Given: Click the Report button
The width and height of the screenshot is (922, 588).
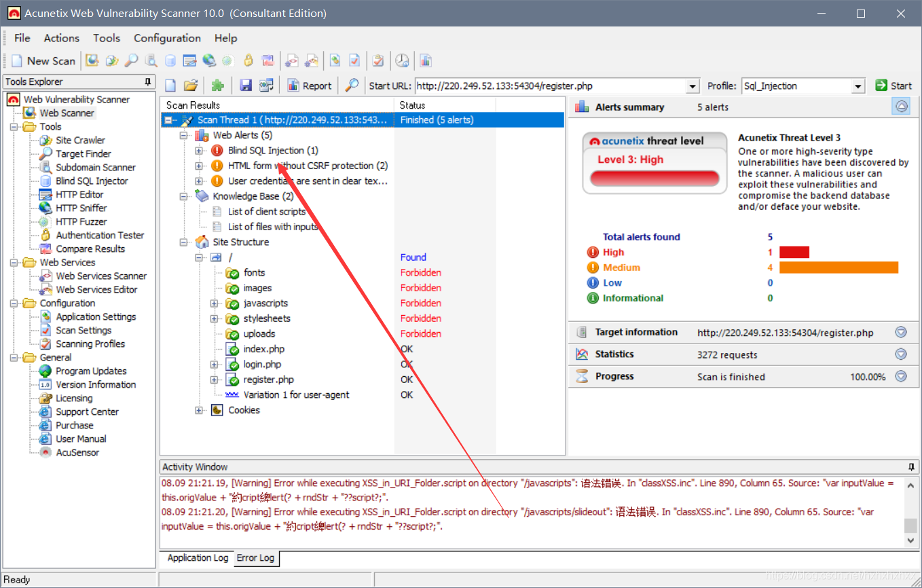Looking at the screenshot, I should 310,86.
